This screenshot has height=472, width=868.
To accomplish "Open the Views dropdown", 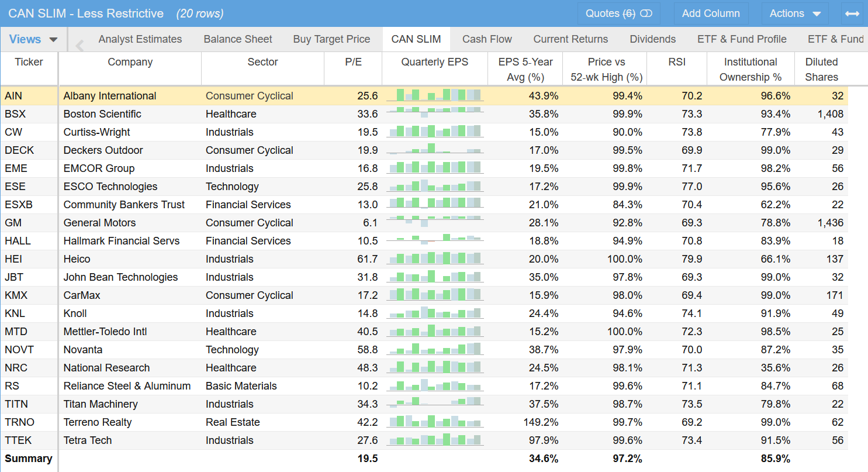I will click(x=33, y=39).
